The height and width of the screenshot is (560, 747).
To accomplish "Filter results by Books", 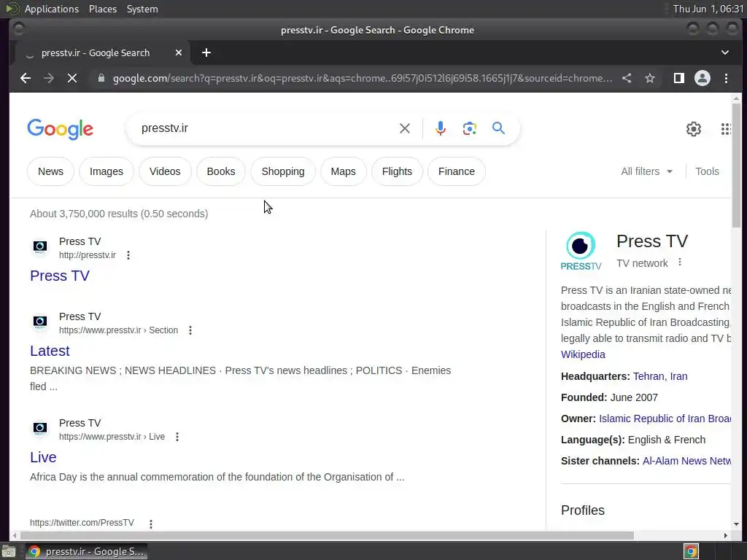I will (x=221, y=171).
